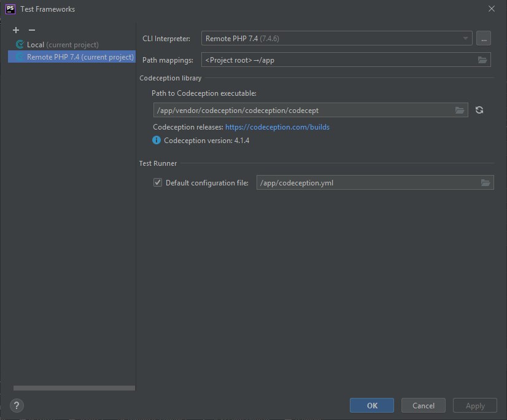Image resolution: width=507 pixels, height=420 pixels.
Task: Browse for the codeception.yml configuration file
Action: (485, 183)
